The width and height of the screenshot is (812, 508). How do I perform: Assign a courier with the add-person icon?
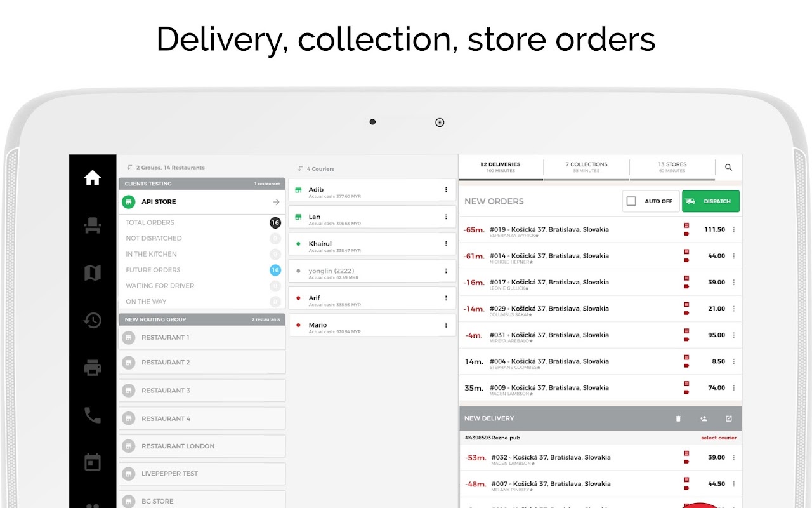(704, 418)
